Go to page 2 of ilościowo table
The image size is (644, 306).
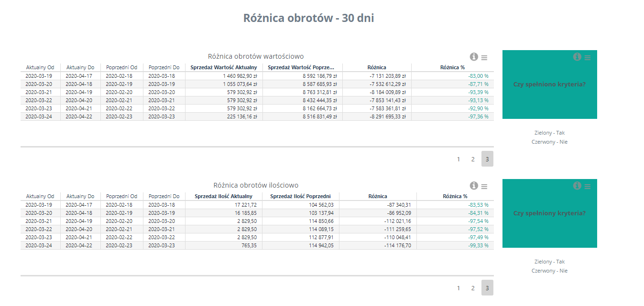473,288
